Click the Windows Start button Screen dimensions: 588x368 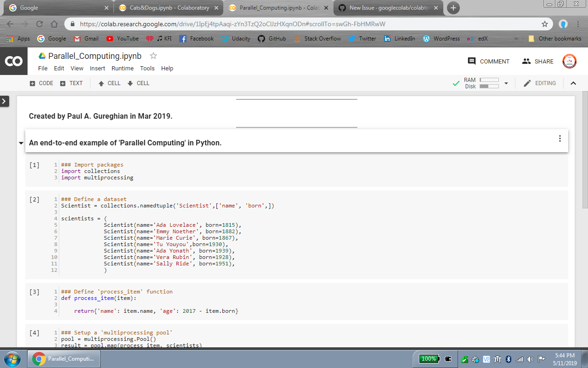pyautogui.click(x=12, y=358)
